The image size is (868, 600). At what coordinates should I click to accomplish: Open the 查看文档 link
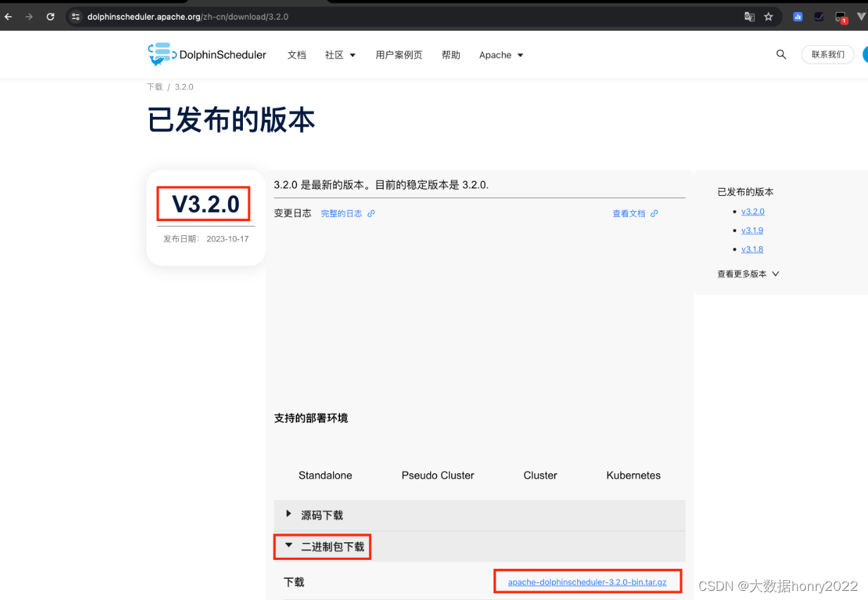629,213
